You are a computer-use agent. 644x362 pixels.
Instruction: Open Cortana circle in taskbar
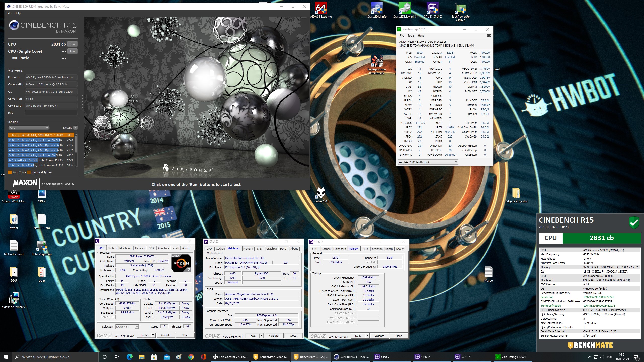tap(105, 357)
